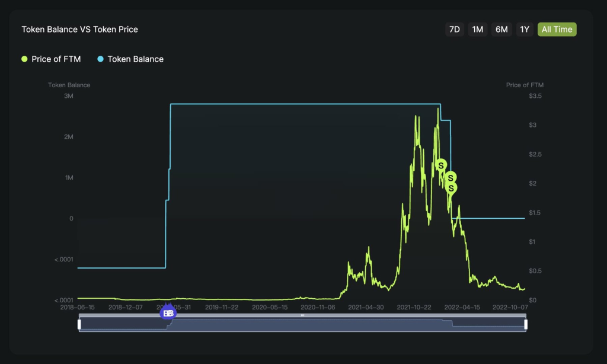Choose the All Time range
Image resolution: width=607 pixels, height=364 pixels.
(x=557, y=30)
